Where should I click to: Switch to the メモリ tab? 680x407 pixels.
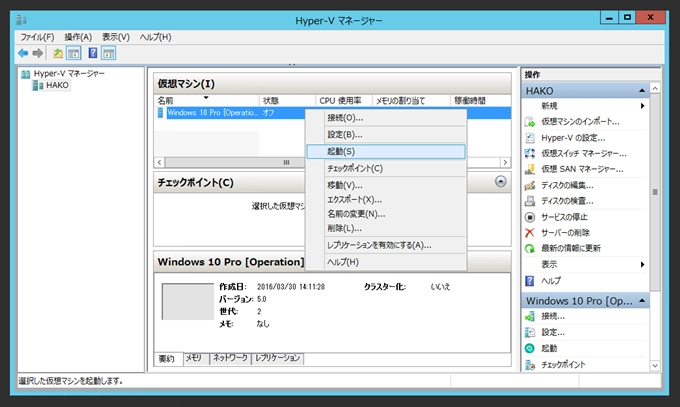click(x=194, y=358)
